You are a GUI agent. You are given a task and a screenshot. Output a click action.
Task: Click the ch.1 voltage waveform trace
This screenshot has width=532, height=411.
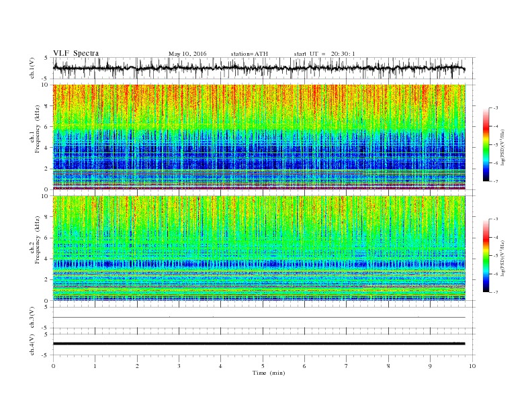(x=259, y=68)
